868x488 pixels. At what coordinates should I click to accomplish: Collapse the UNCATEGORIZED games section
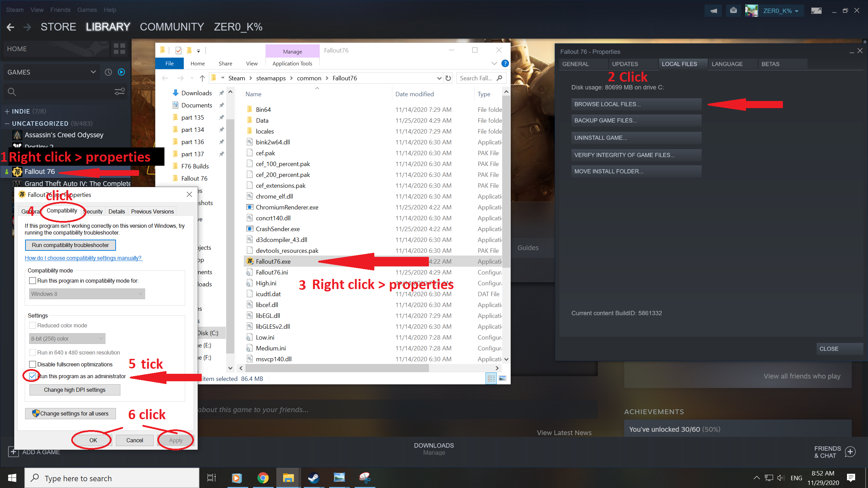[7, 124]
